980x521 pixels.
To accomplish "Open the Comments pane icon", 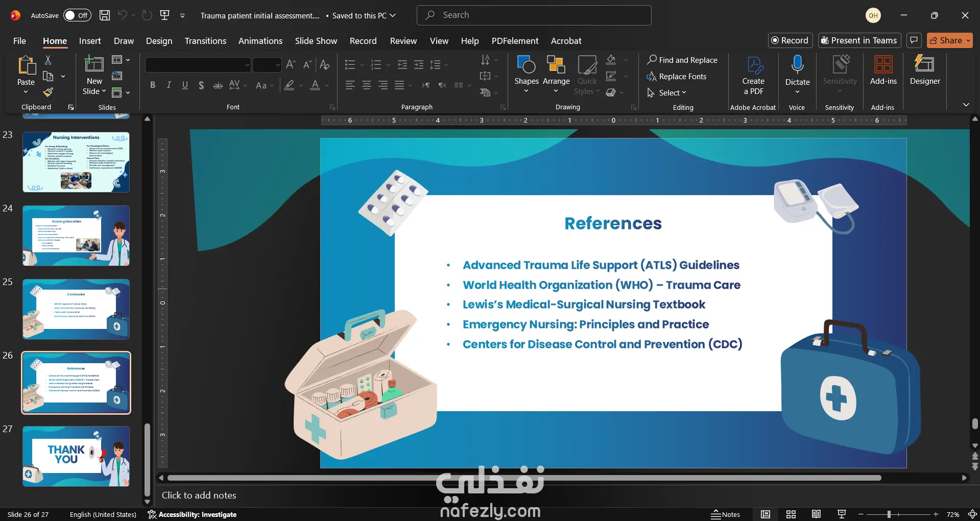I will pos(914,40).
